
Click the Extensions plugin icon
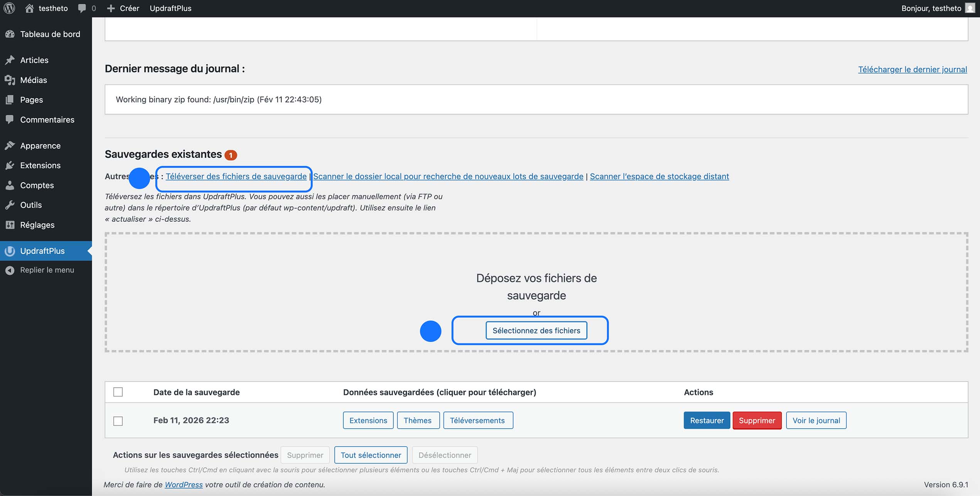point(10,165)
